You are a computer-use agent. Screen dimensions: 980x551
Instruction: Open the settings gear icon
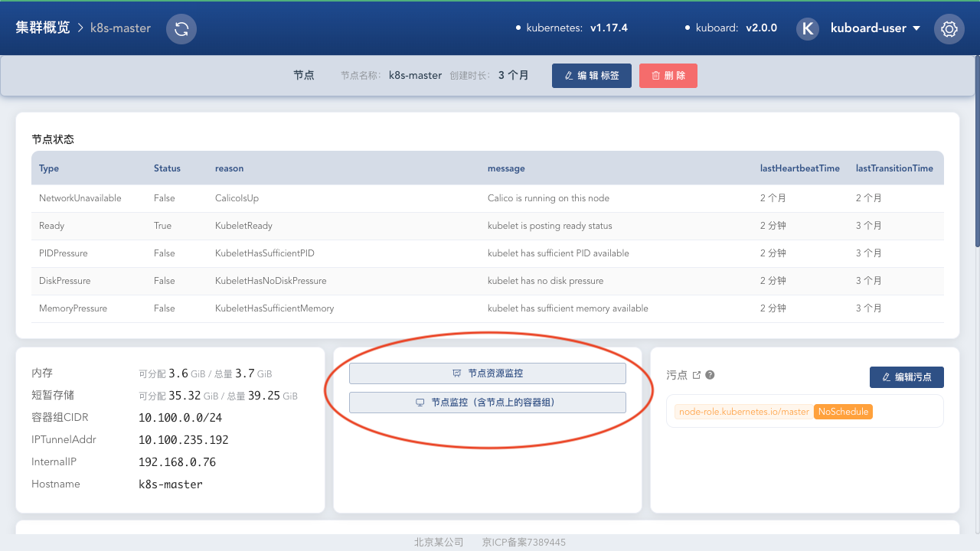coord(949,29)
